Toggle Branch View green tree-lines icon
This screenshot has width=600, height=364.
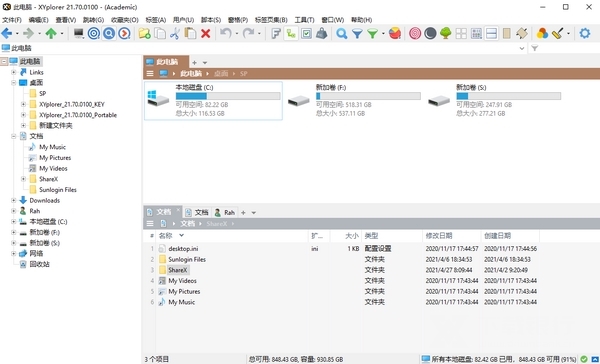tap(291, 34)
